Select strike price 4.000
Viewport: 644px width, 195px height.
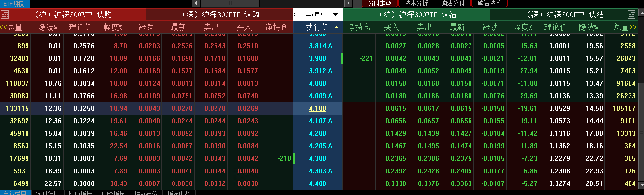pos(318,83)
